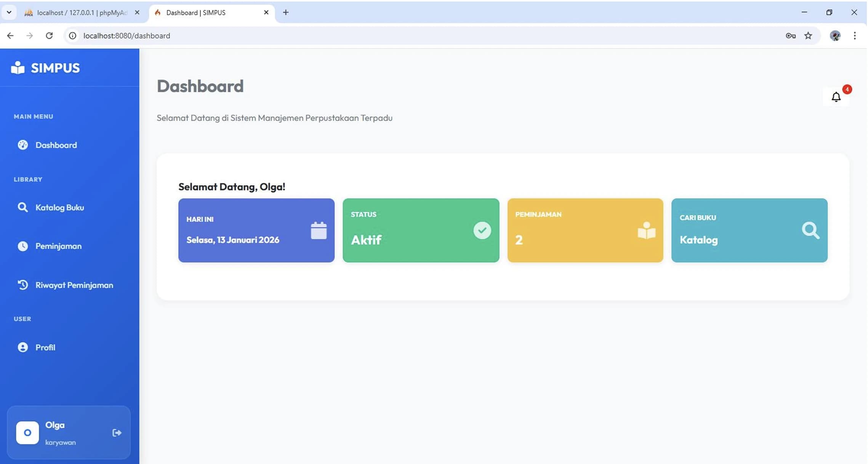The image size is (868, 464).
Task: Click the site information icon in address bar
Action: [x=72, y=35]
